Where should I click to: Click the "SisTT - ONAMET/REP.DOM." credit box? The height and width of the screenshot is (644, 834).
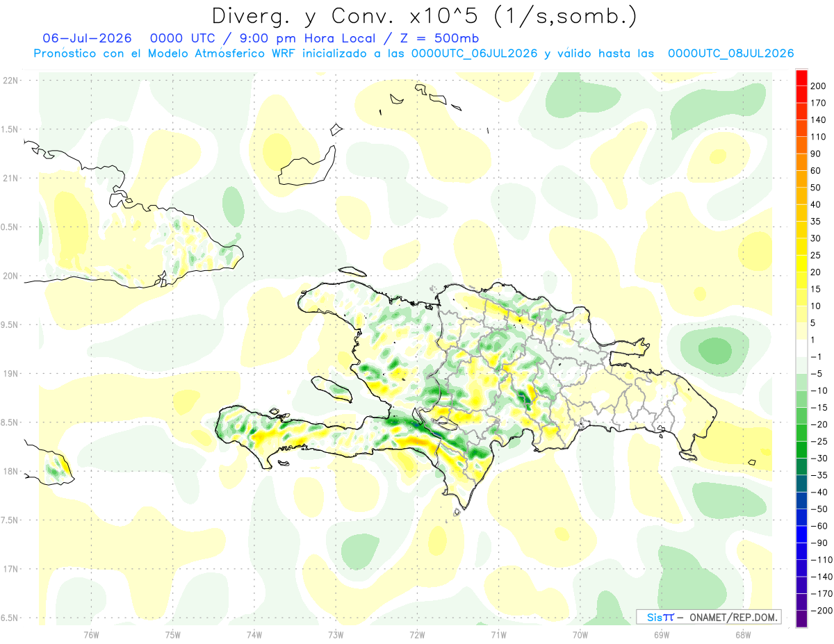(708, 617)
